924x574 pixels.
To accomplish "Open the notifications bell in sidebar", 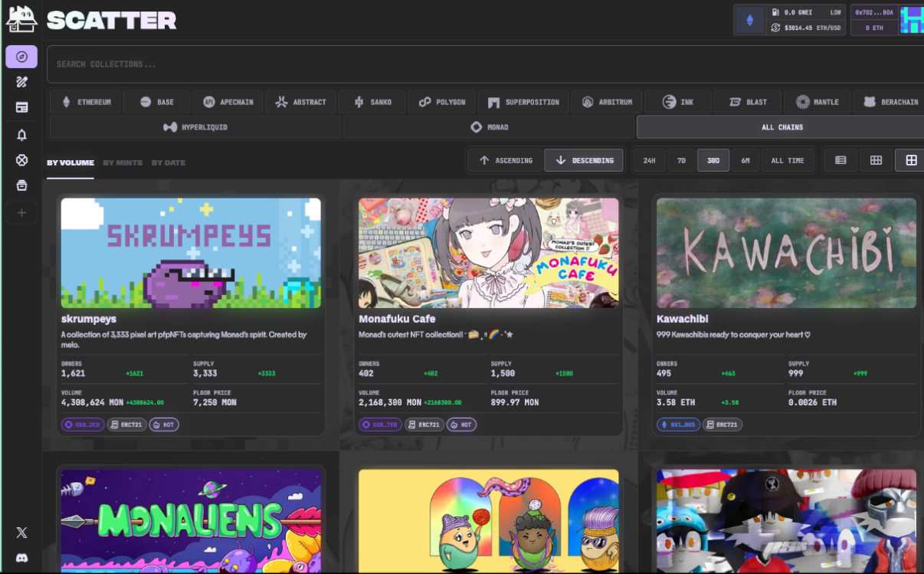I will click(21, 135).
